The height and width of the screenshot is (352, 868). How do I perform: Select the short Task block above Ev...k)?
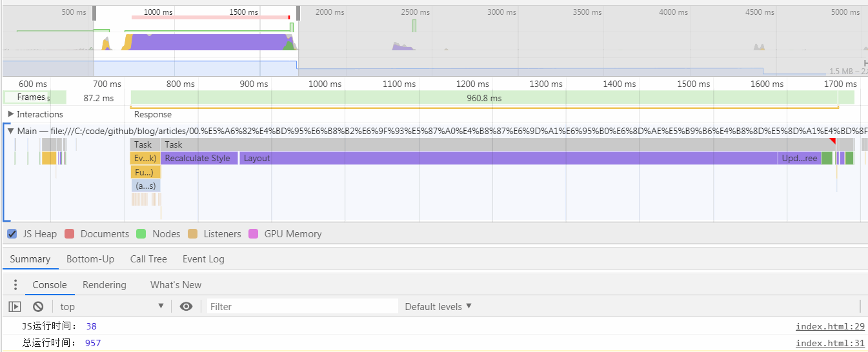(x=145, y=144)
